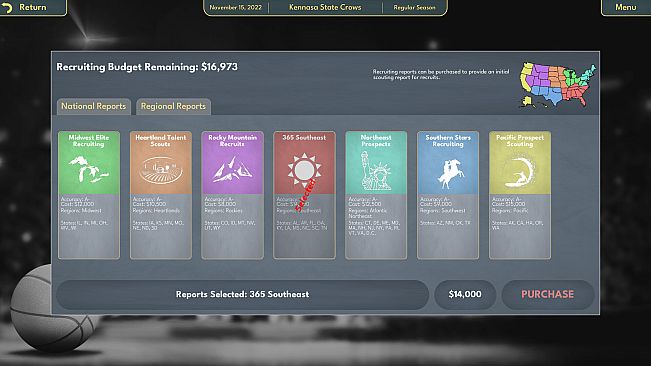Image resolution: width=651 pixels, height=366 pixels.
Task: Click the Northeast card details text
Action: point(374,217)
